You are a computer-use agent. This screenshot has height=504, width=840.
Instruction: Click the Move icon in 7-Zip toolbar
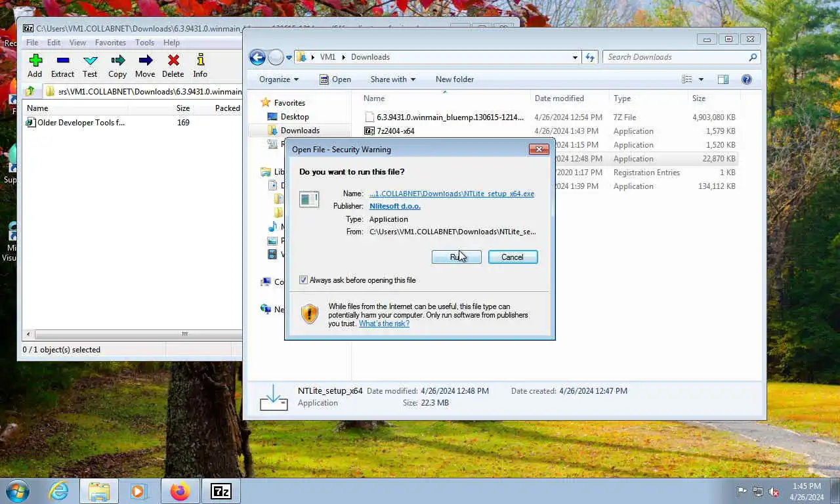coord(145,66)
